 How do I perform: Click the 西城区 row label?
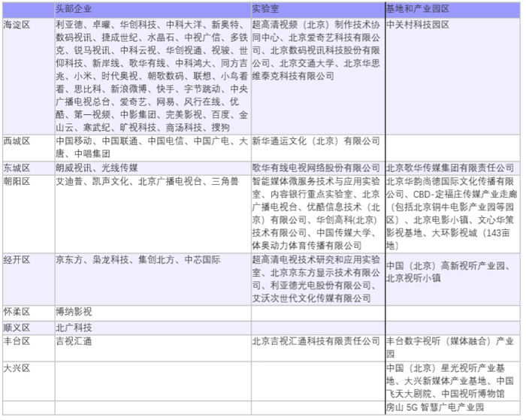tap(29, 148)
